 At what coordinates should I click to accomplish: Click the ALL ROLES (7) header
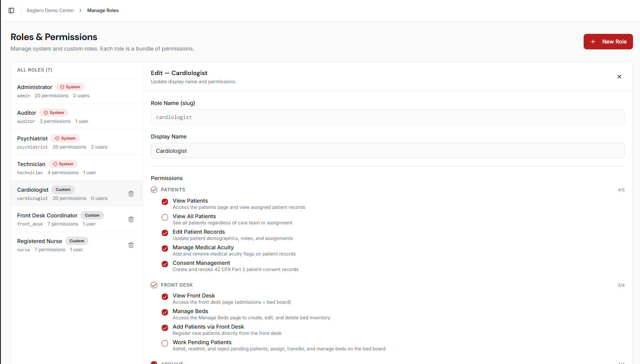tap(35, 70)
